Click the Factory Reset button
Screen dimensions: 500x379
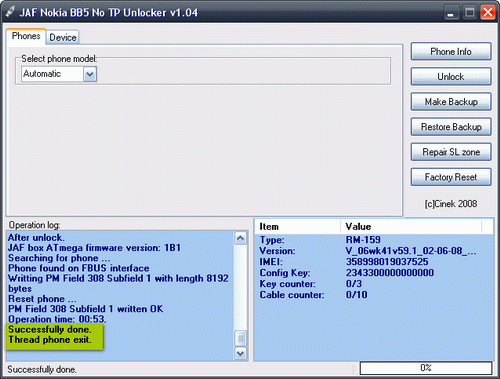(451, 177)
